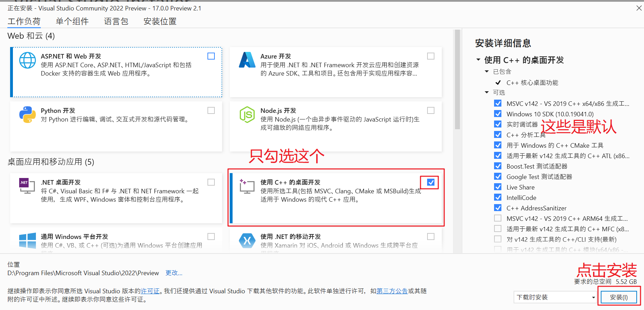Image resolution: width=644 pixels, height=310 pixels.
Task: Click the 更改... location link
Action: 174,273
